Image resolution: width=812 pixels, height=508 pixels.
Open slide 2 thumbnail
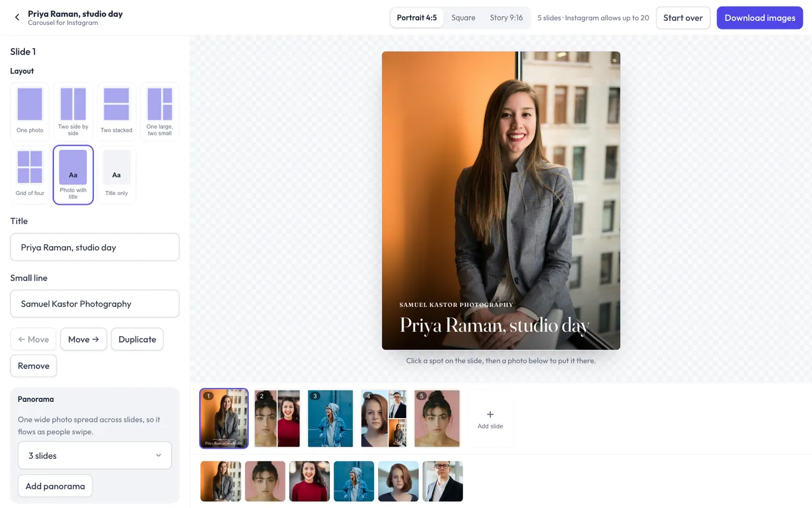(277, 418)
